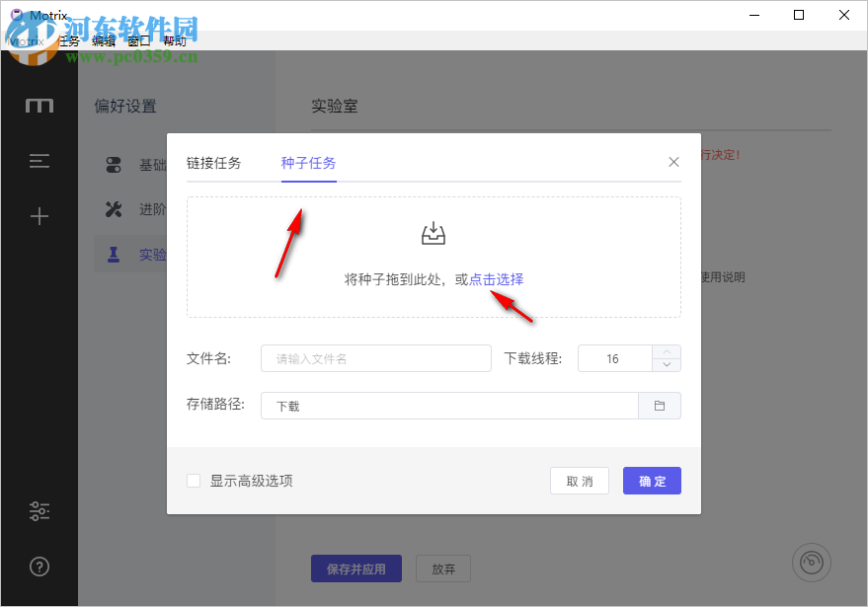
Task: Click the Motrix logo in sidebar
Action: point(39,106)
